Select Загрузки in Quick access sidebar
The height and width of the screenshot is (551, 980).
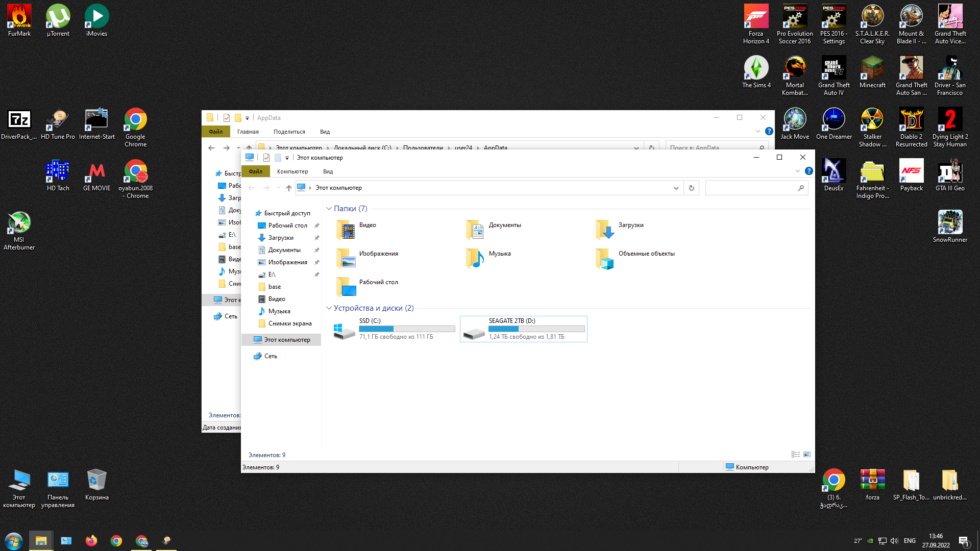(x=281, y=238)
